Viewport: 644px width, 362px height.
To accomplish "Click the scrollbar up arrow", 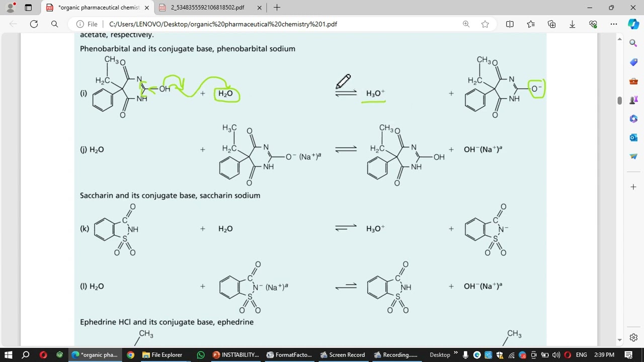I will pos(620,39).
